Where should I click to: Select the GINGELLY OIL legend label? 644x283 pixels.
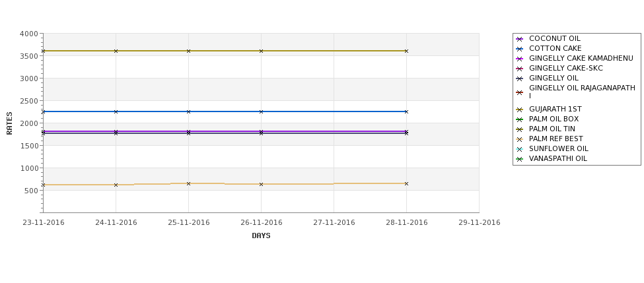coord(554,79)
